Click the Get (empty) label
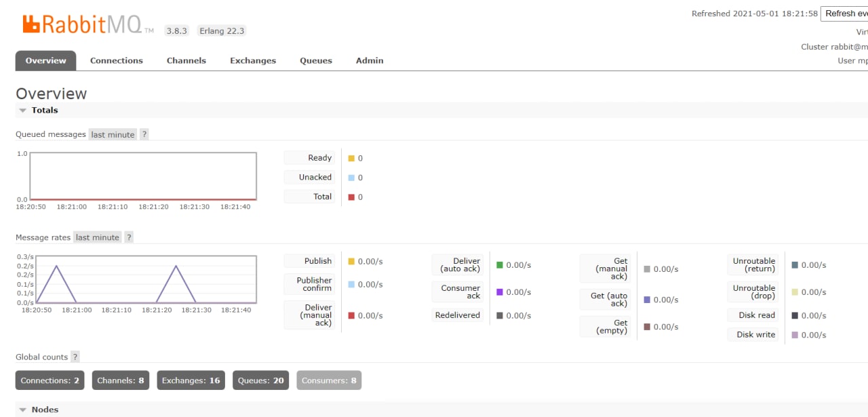868x417 pixels. 606,327
